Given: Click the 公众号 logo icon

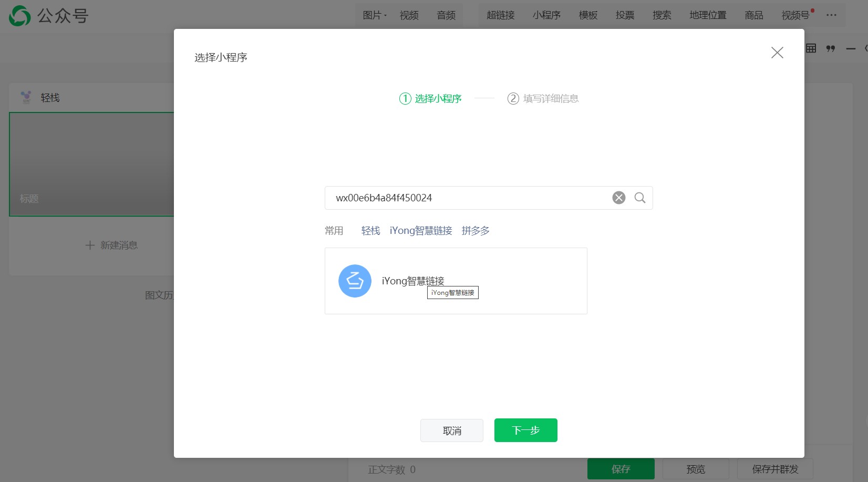Looking at the screenshot, I should (x=20, y=16).
